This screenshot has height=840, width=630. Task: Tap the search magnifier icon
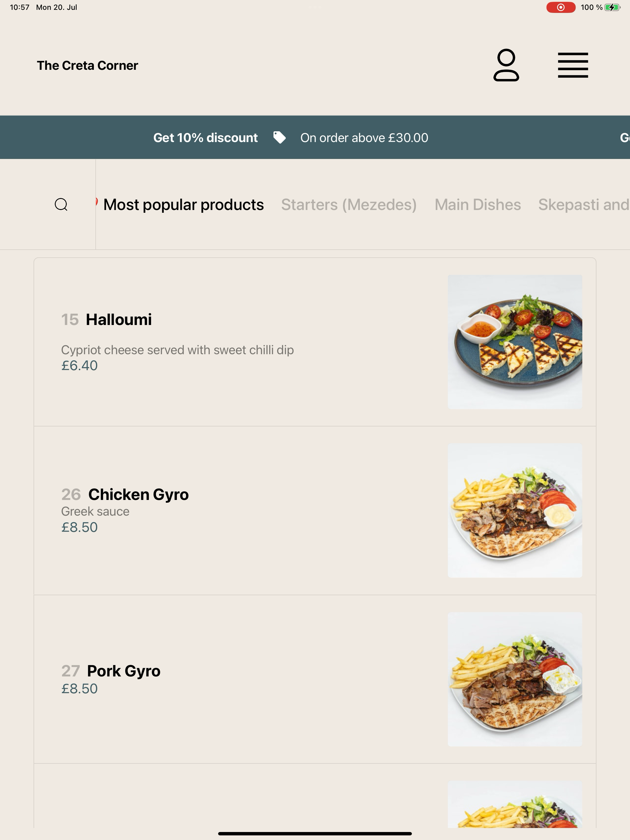(x=61, y=204)
